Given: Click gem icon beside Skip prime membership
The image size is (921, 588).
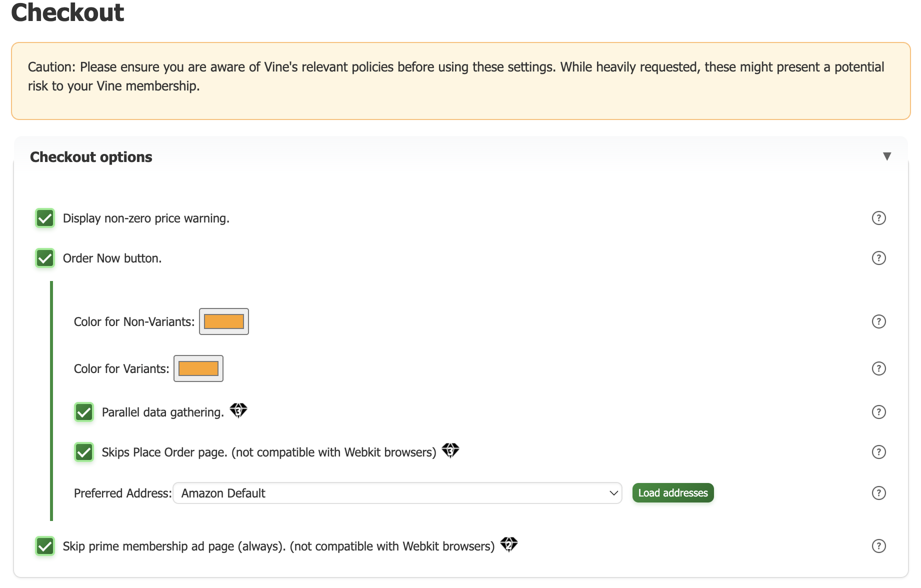Looking at the screenshot, I should (509, 544).
